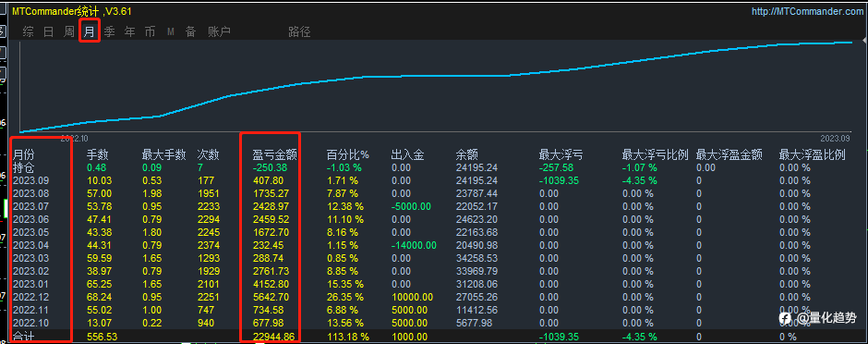
Task: Click the 最大浮盈比例 column header
Action: (x=812, y=155)
